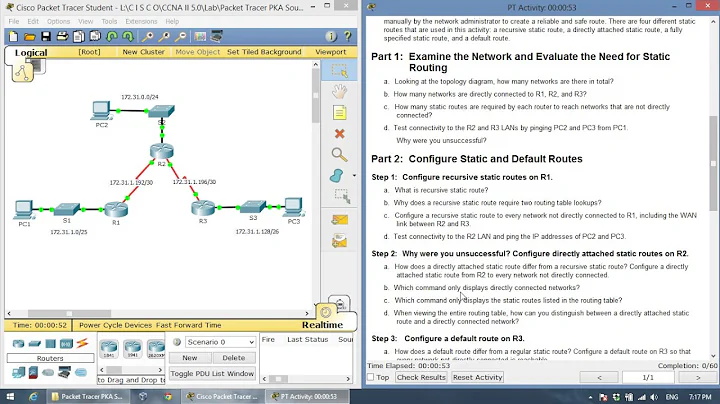This screenshot has height=404, width=720.
Task: Click the Zoom In magnifier icon
Action: pyautogui.click(x=147, y=36)
